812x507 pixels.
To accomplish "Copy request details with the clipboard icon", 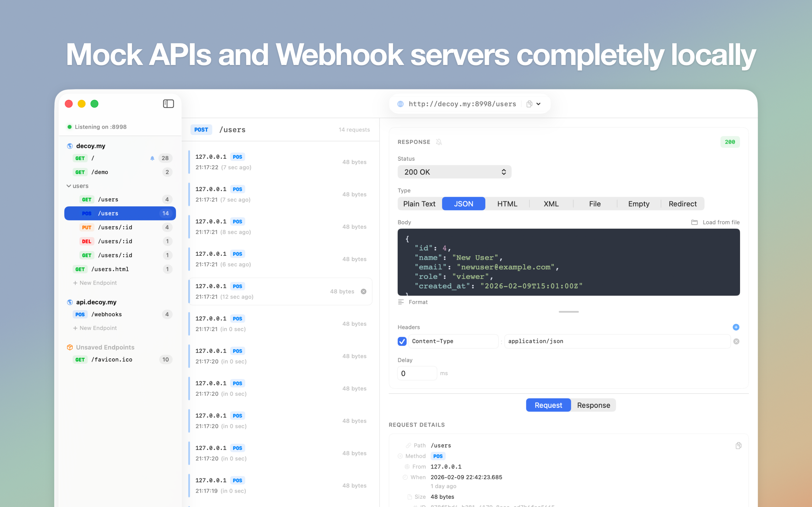I will coord(738,445).
